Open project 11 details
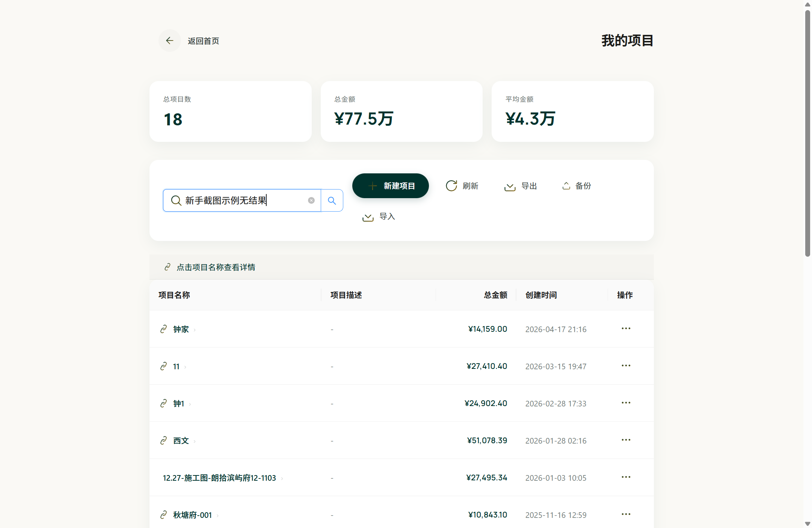 (176, 366)
